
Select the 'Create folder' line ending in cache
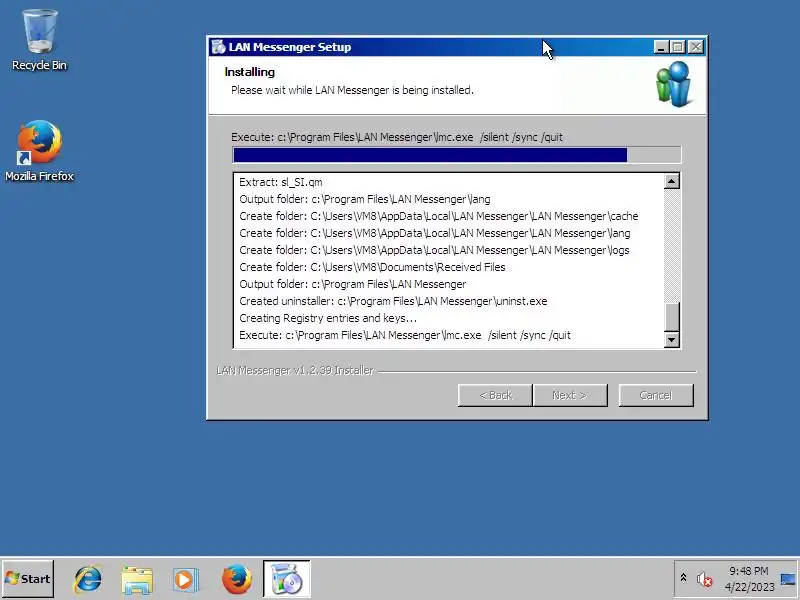point(439,216)
